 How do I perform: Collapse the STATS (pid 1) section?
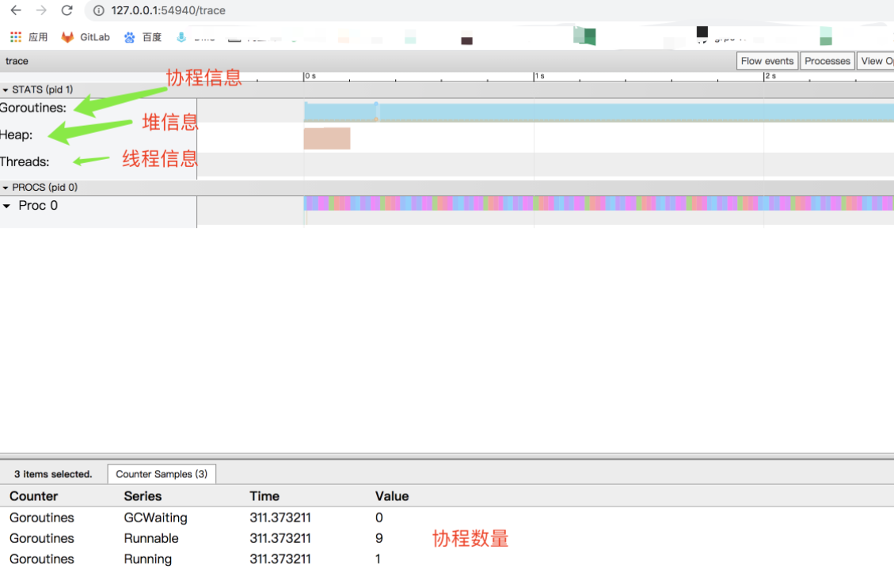[6, 89]
